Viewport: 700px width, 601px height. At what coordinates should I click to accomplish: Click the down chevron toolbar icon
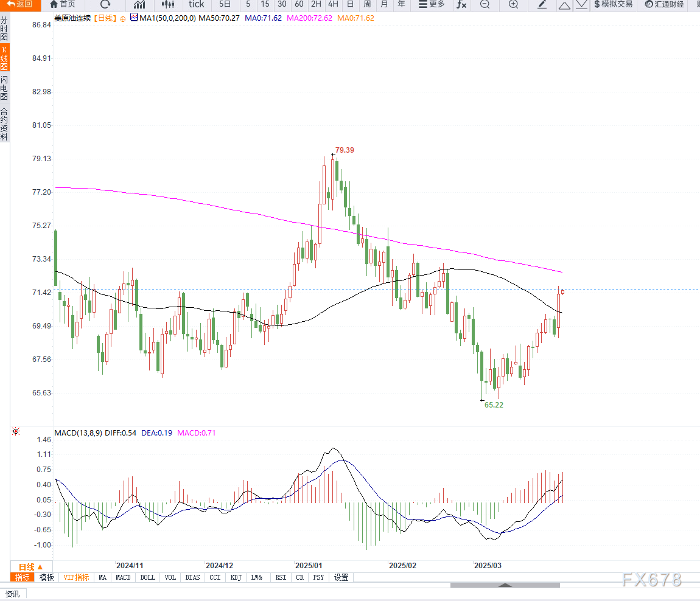pos(581,5)
